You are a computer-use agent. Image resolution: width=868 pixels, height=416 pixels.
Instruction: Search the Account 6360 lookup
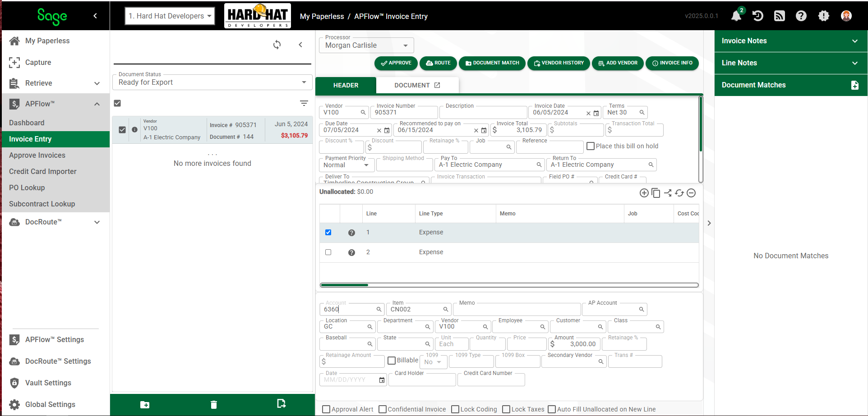pos(379,309)
